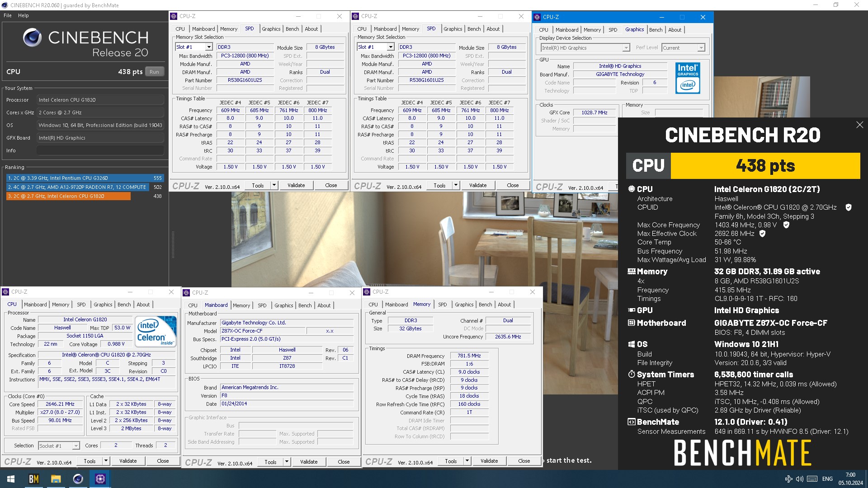
Task: Click the R538G1601U2S part number in left SPD
Action: point(245,80)
